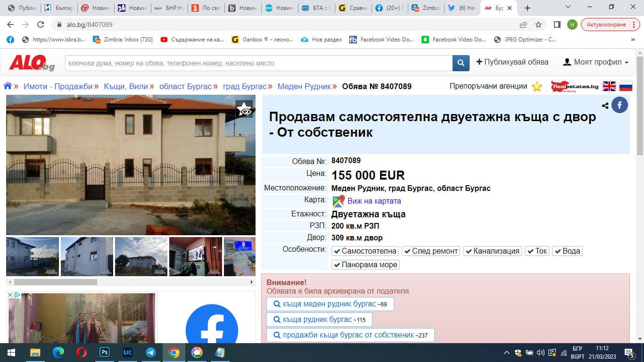Click the ALO.bg site logo
The width and height of the screenshot is (644, 362).
point(32,63)
